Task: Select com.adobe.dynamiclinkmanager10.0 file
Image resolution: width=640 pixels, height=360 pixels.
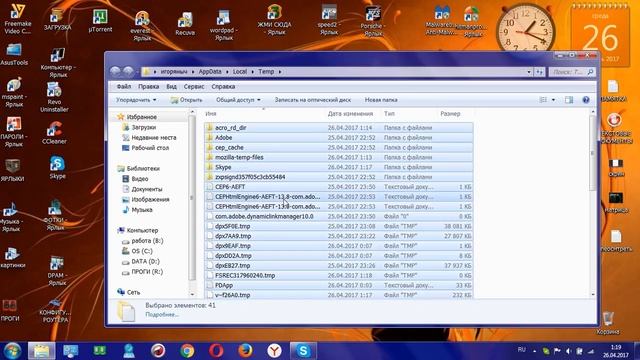Action: [x=338, y=216]
